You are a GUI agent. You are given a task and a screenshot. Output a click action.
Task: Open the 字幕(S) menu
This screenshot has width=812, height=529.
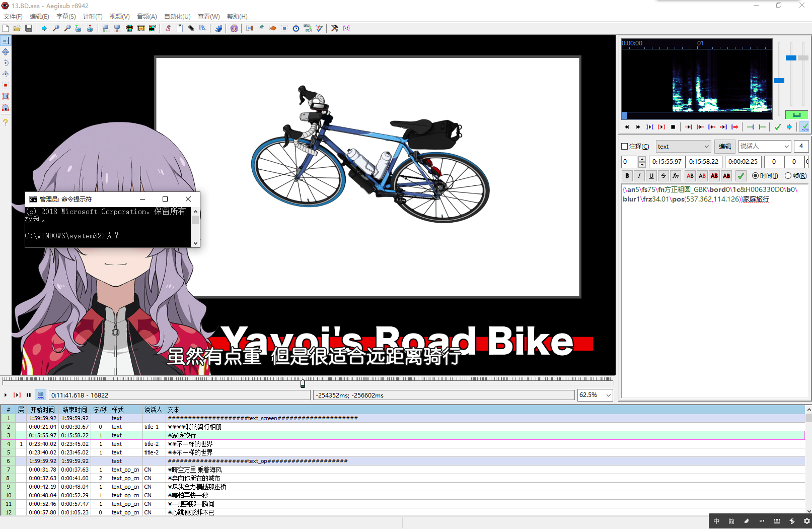pyautogui.click(x=66, y=17)
